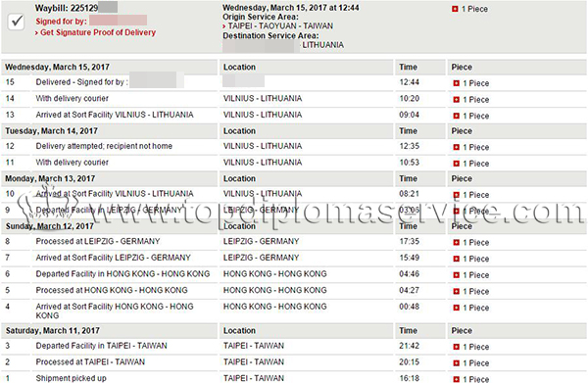Click piece icon in the 10:20 courier row

(456, 100)
